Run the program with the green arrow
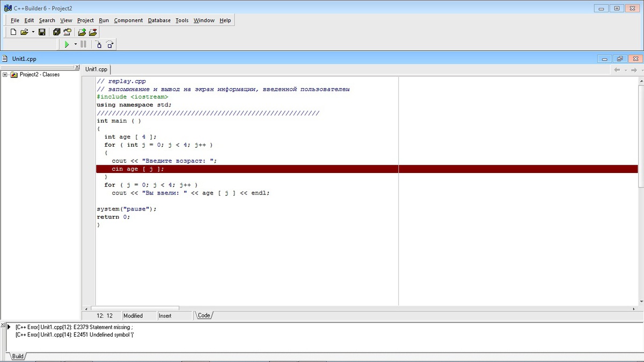 (x=67, y=45)
